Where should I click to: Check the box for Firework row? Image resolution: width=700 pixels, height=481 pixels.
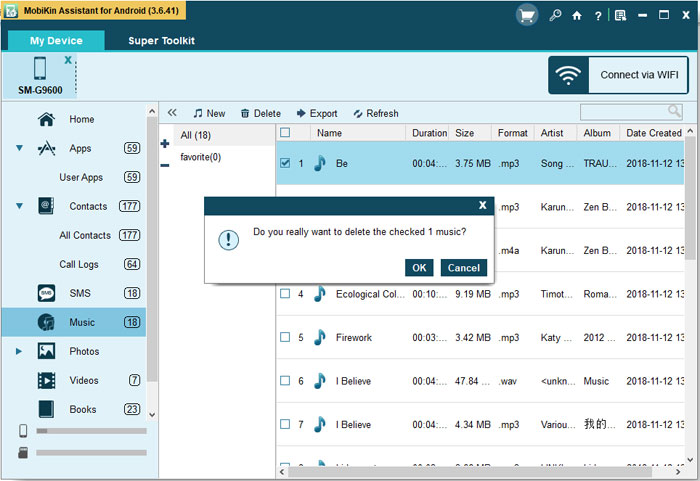tap(285, 337)
